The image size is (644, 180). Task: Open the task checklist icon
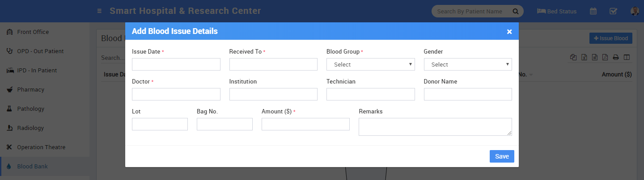click(x=613, y=11)
